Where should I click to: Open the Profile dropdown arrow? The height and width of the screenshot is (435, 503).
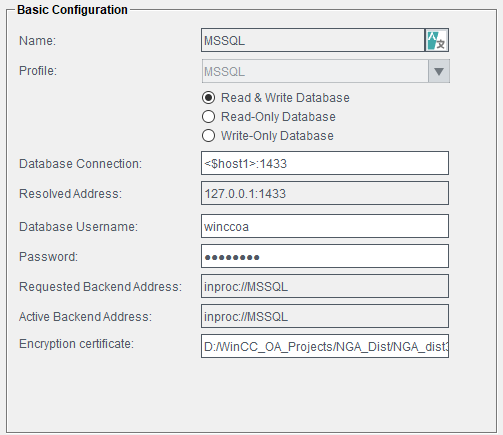point(439,71)
